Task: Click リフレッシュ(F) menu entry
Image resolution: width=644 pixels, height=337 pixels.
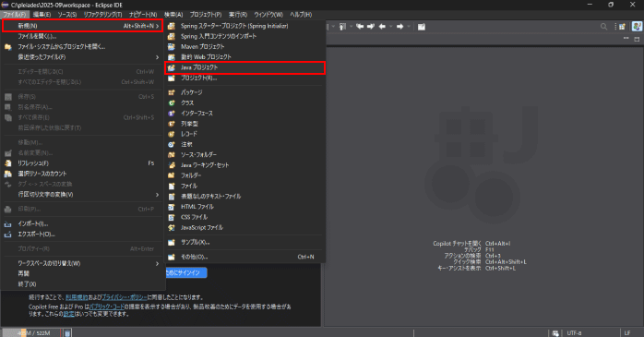Action: [x=82, y=163]
